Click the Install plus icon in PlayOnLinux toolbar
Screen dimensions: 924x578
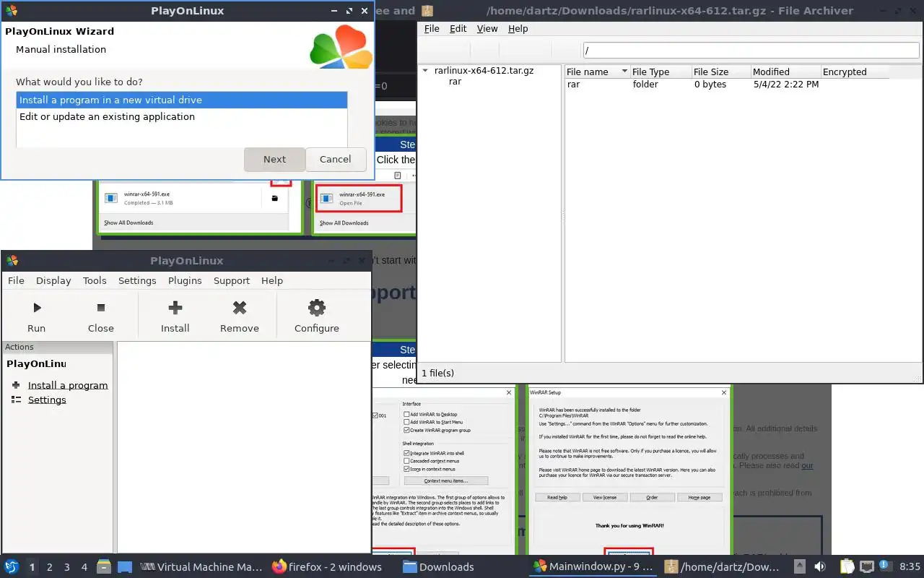[x=175, y=308]
